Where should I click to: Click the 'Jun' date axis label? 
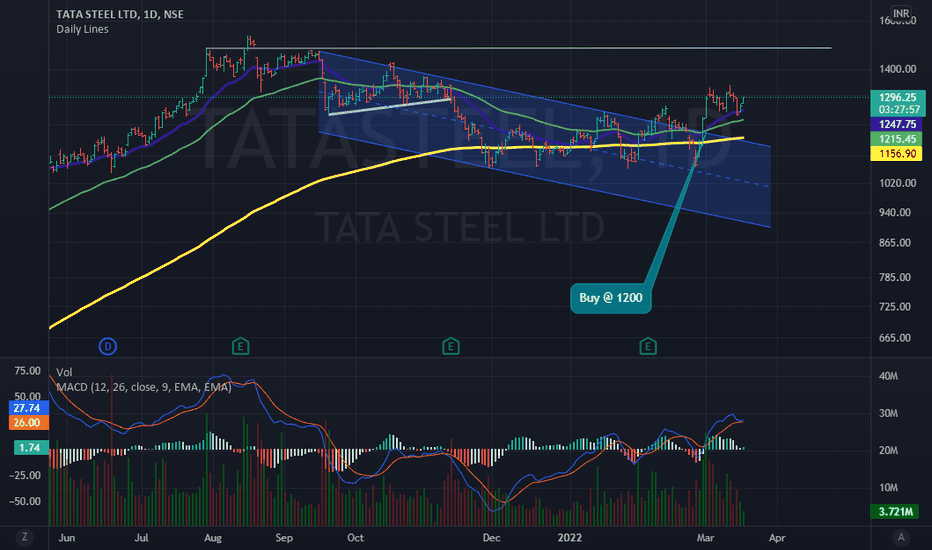[67, 538]
